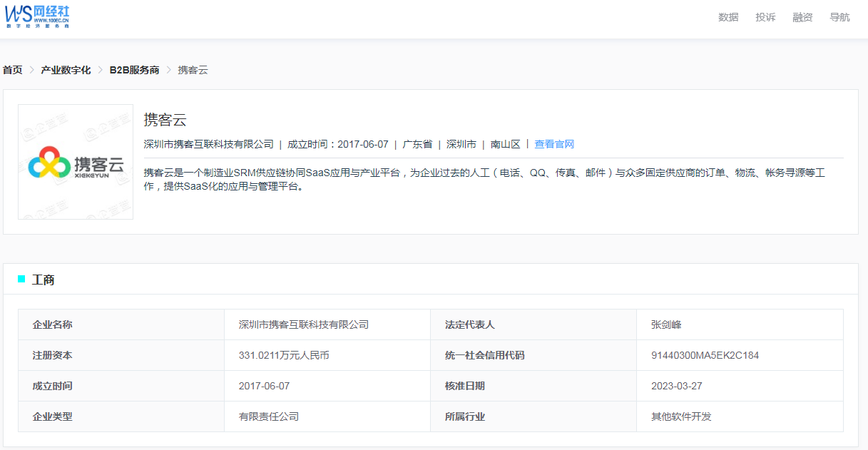Image resolution: width=868 pixels, height=450 pixels.
Task: Open the 导航 menu item
Action: click(839, 17)
